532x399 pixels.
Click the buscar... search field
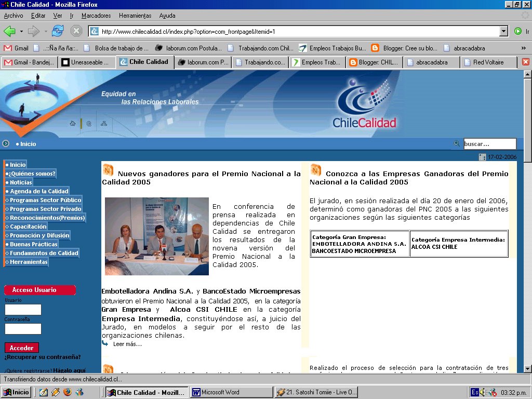click(490, 144)
